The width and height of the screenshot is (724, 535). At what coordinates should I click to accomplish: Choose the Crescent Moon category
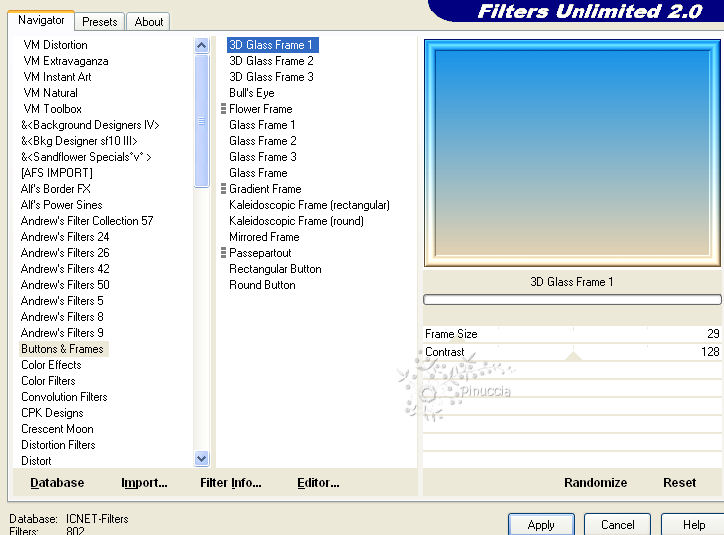tap(57, 429)
